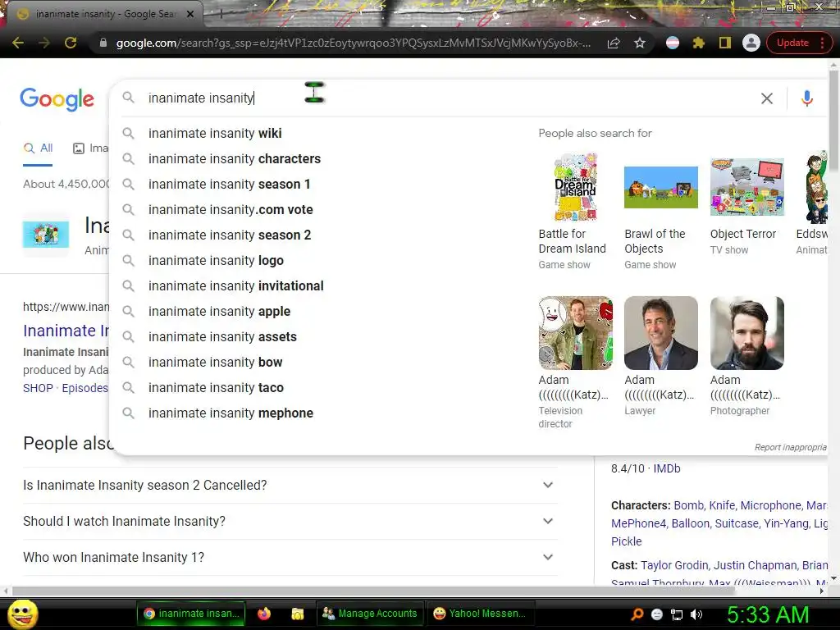840x630 pixels.
Task: Open Adam Katz Lawyer photo
Action: [661, 333]
